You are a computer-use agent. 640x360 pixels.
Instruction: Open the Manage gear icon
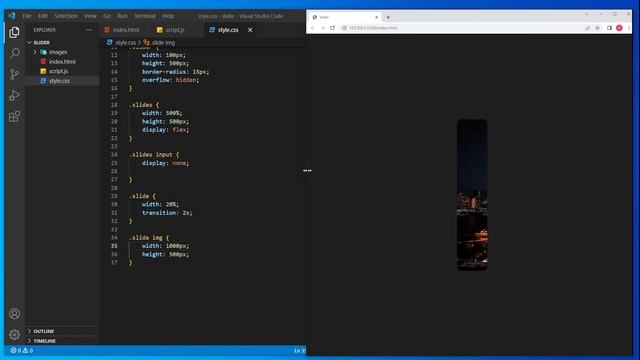coord(14,335)
